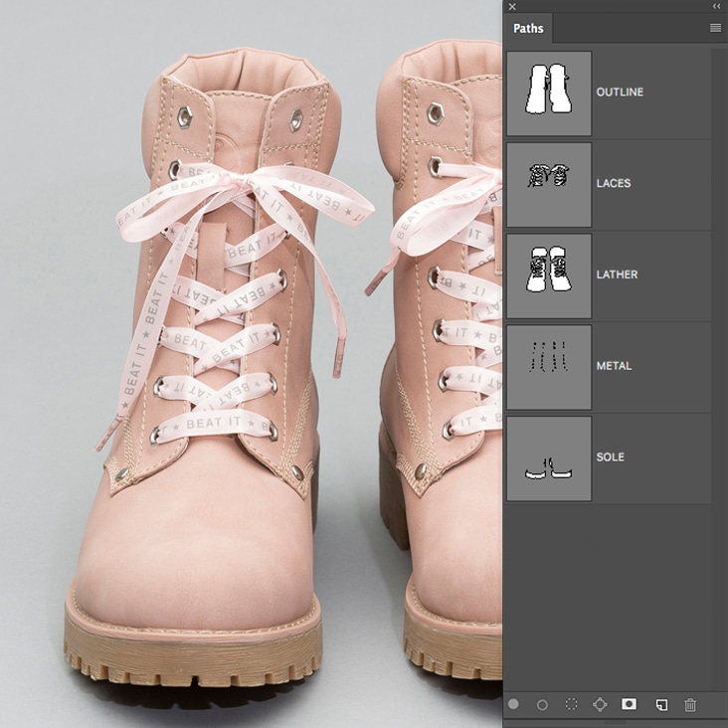Viewport: 728px width, 728px height.
Task: Click the METAL path name
Action: 613,367
